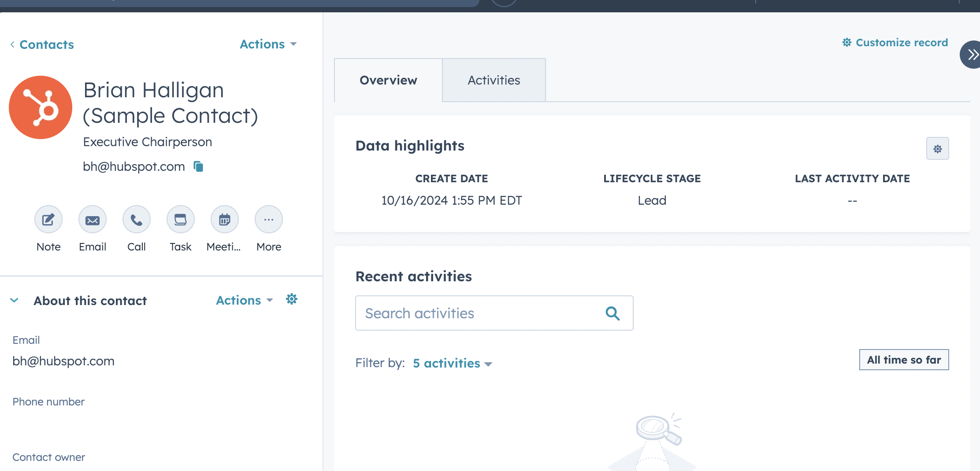Image resolution: width=980 pixels, height=471 pixels.
Task: Go back to the Contacts list
Action: 42,44
